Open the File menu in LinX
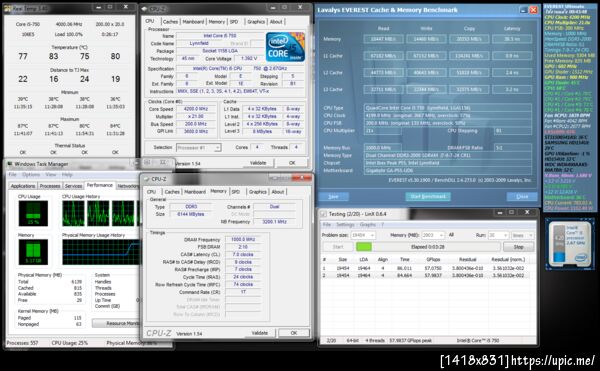 326,225
